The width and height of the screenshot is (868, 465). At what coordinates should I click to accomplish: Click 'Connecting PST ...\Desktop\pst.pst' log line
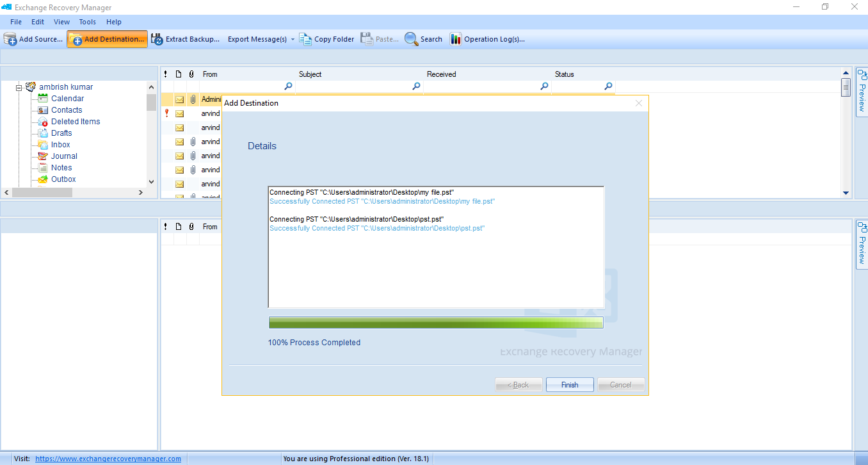point(357,219)
